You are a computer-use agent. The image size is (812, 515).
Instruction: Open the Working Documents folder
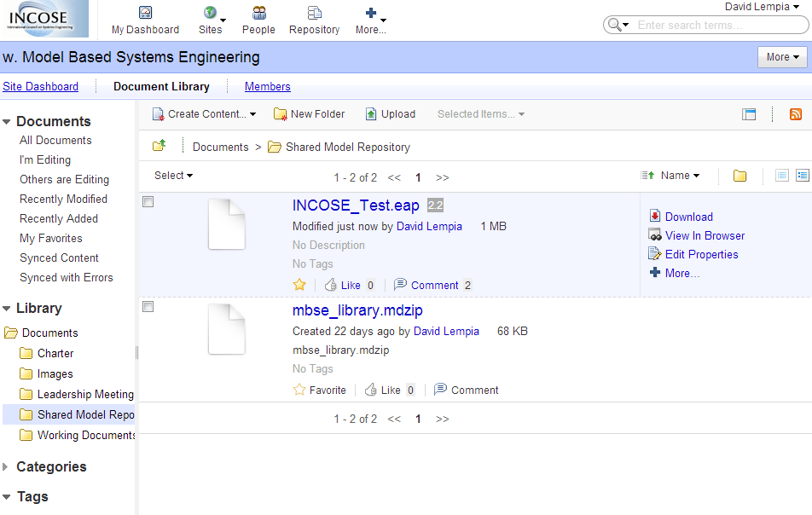point(86,436)
